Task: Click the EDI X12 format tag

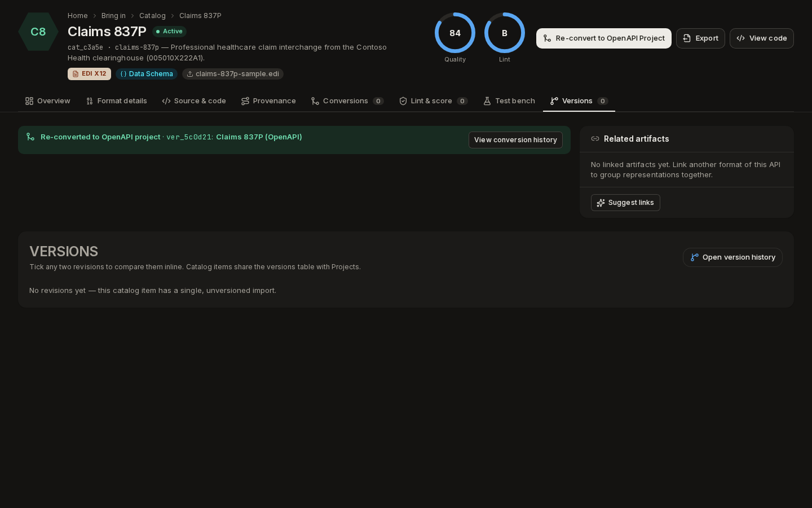Action: [x=89, y=74]
